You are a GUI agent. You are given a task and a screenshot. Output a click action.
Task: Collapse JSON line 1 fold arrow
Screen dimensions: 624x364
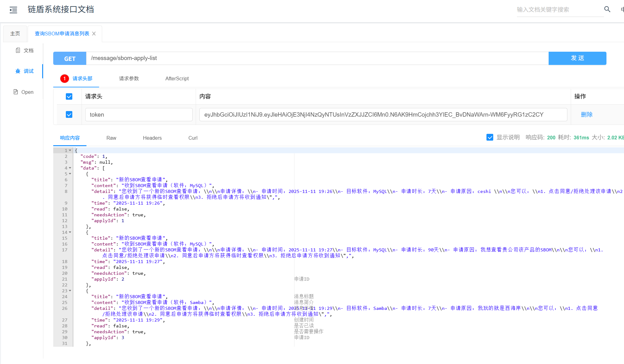click(70, 150)
